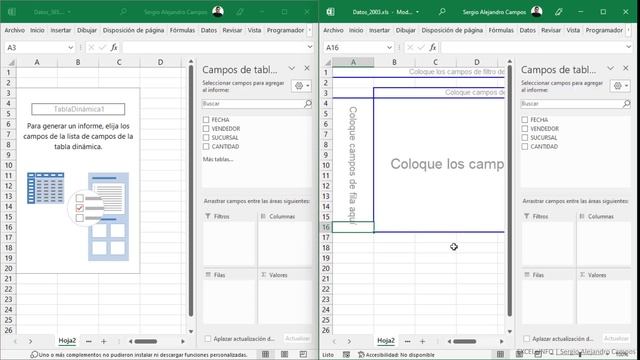Viewport: 640px width, 360px height.
Task: Close the Campos de tabla pane in Datos_2003.xls
Action: [626, 68]
